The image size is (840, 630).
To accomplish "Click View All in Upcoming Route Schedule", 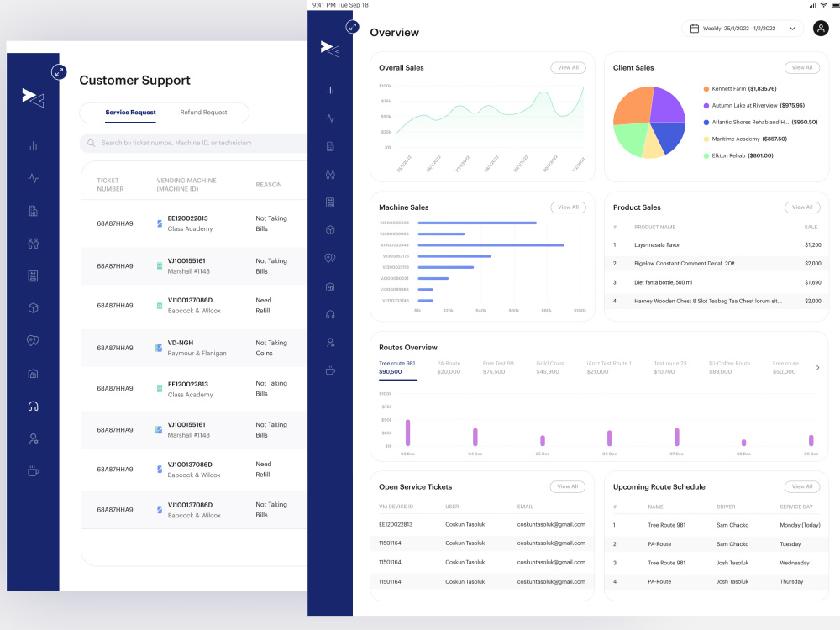I will tap(802, 486).
